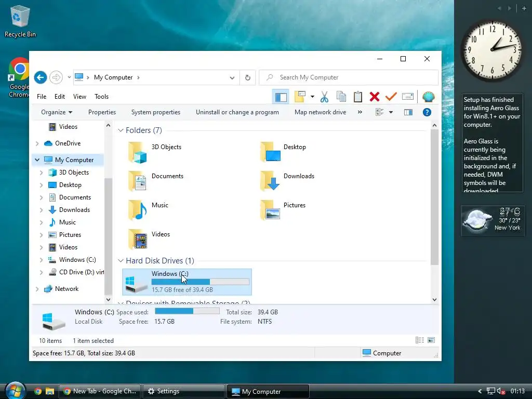Click the Classic Shell seashell icon
This screenshot has height=399, width=532.
(x=429, y=97)
